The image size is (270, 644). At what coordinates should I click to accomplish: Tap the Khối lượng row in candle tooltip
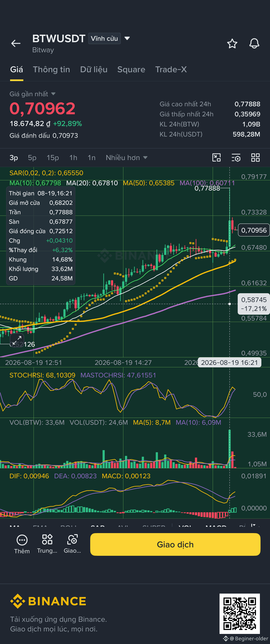pyautogui.click(x=41, y=269)
